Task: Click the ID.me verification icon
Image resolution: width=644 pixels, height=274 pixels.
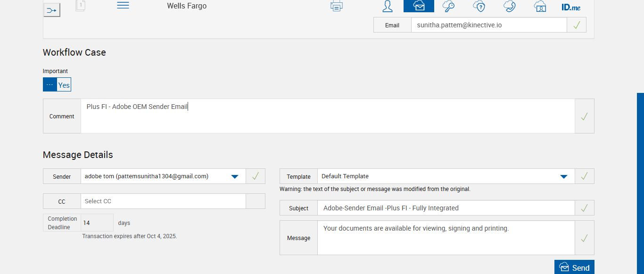Action: click(x=571, y=7)
